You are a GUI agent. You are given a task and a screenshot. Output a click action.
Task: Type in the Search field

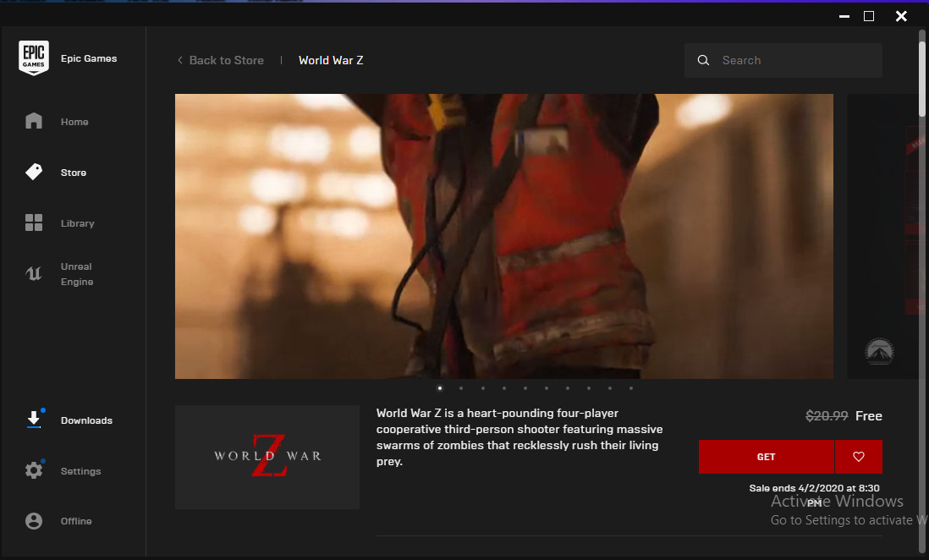coord(795,61)
